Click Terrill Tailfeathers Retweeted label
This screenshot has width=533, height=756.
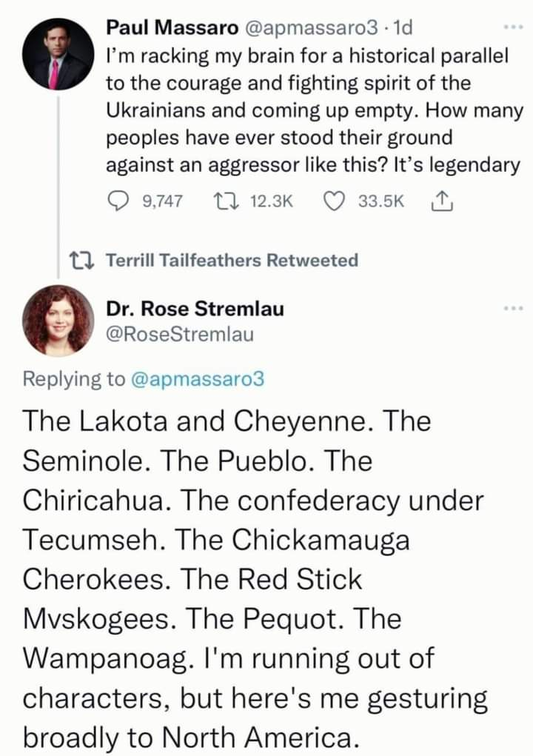(232, 260)
